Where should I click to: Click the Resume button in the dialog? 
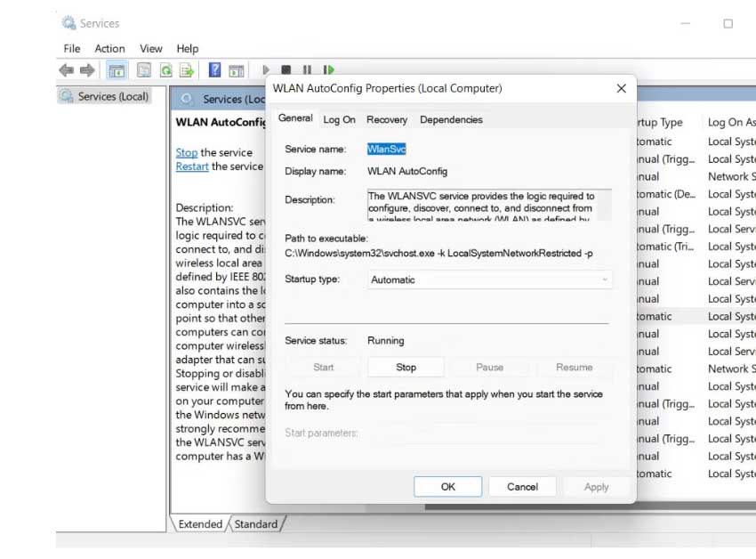[x=574, y=368]
